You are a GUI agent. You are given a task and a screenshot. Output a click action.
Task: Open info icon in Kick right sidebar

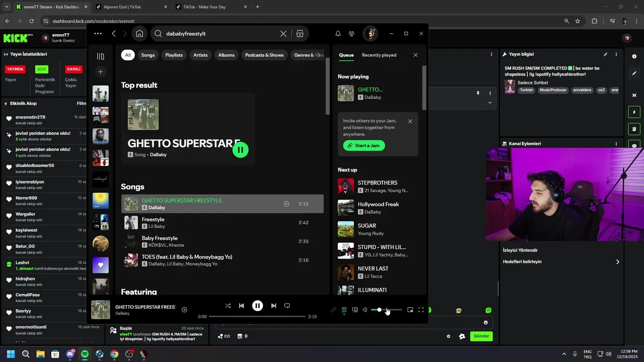pyautogui.click(x=634, y=56)
